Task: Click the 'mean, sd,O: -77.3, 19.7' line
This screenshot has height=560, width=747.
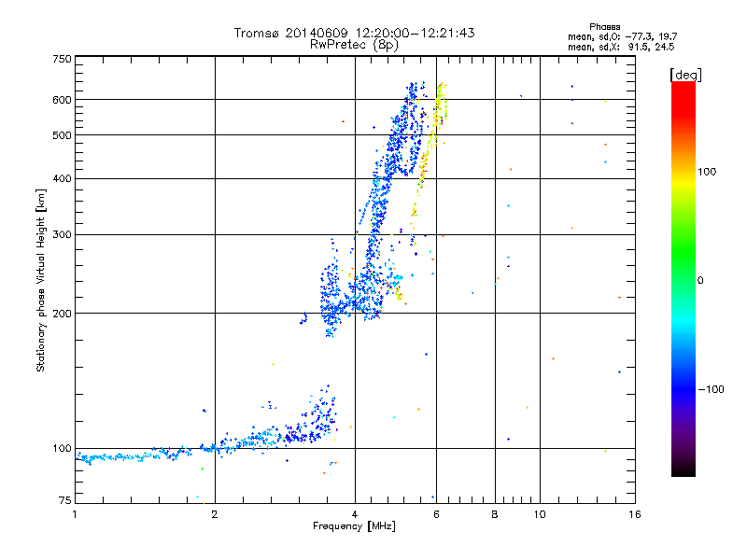Action: coord(622,36)
